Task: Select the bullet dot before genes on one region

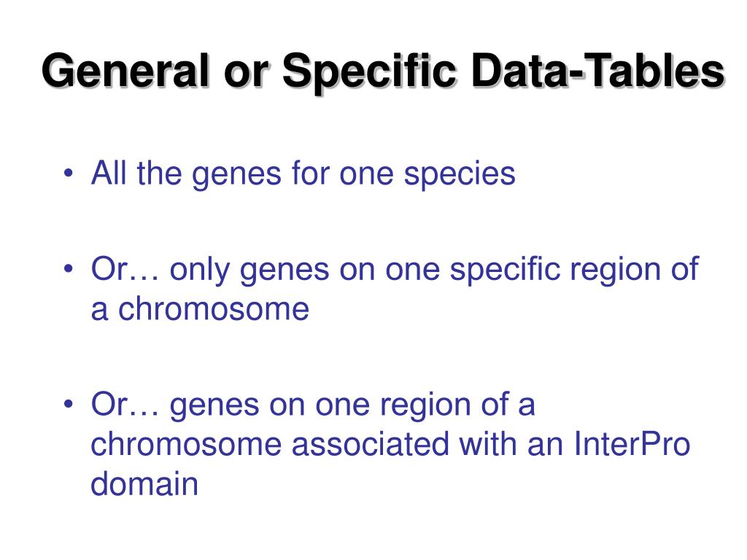Action: 69,404
